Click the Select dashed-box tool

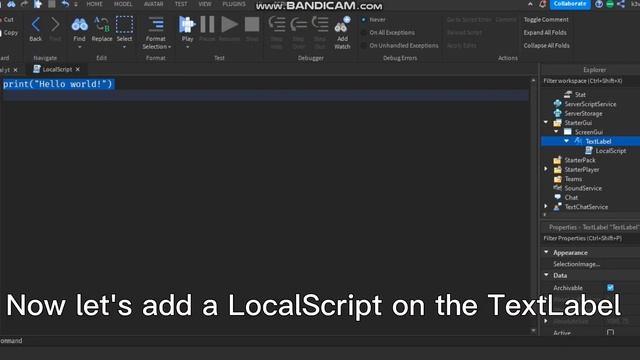coord(124,24)
